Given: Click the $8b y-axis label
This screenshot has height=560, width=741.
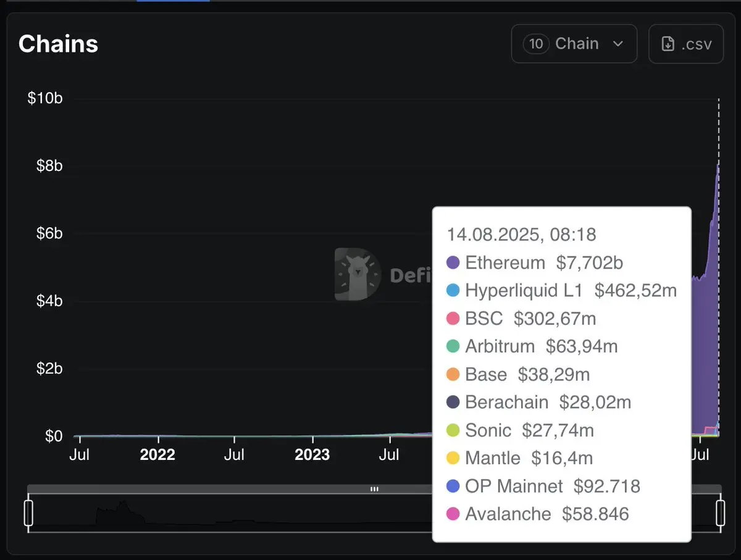Looking at the screenshot, I should 49,165.
